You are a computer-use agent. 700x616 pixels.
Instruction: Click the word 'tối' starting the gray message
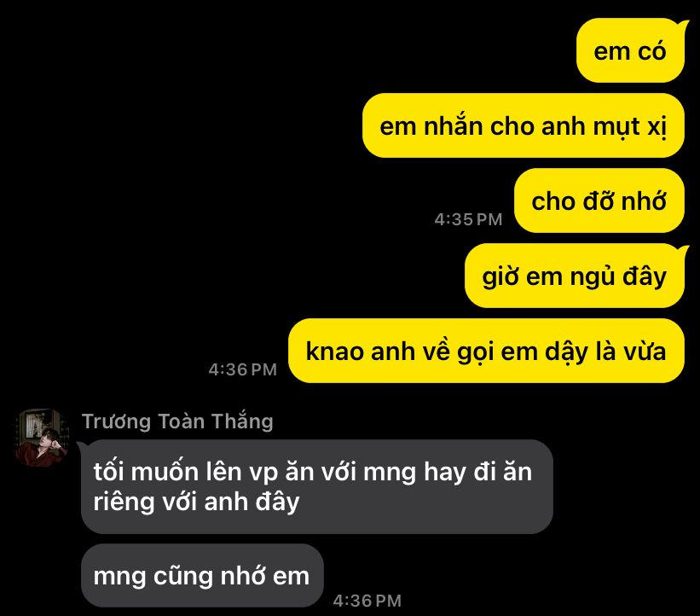tap(108, 472)
